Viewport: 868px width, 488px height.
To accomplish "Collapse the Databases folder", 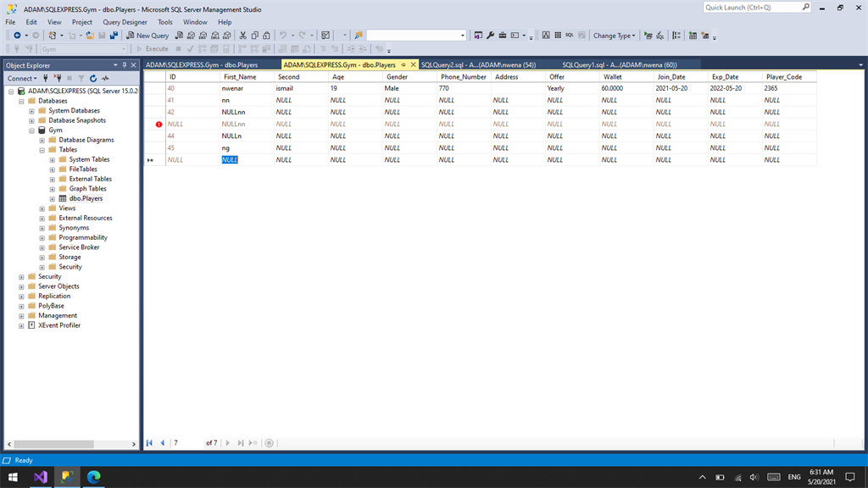I will [x=21, y=102].
